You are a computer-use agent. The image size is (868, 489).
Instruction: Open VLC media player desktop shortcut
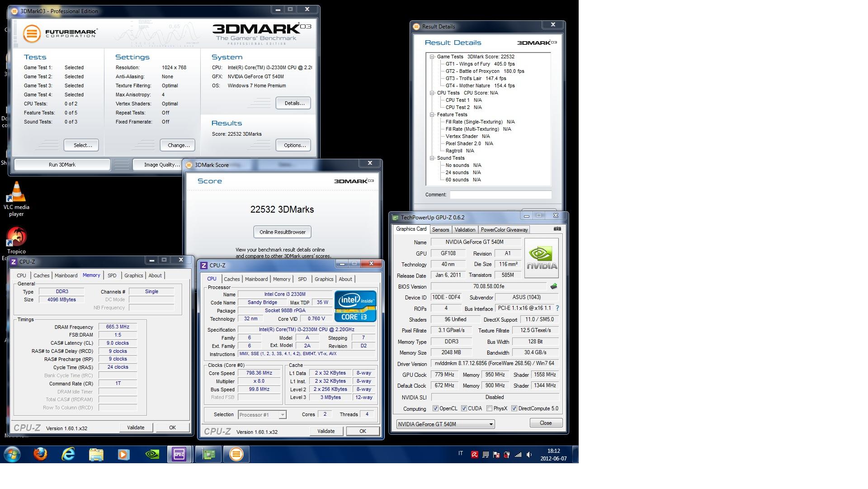tap(17, 199)
